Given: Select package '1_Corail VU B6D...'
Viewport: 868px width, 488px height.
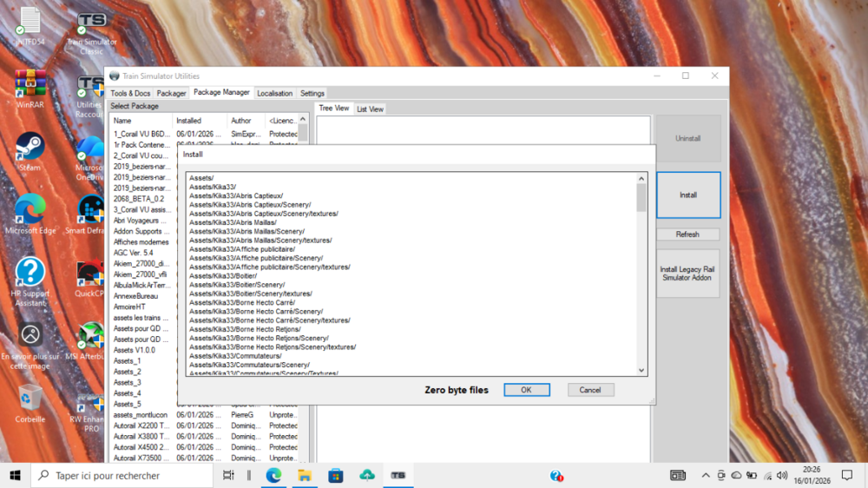Looking at the screenshot, I should pos(141,134).
